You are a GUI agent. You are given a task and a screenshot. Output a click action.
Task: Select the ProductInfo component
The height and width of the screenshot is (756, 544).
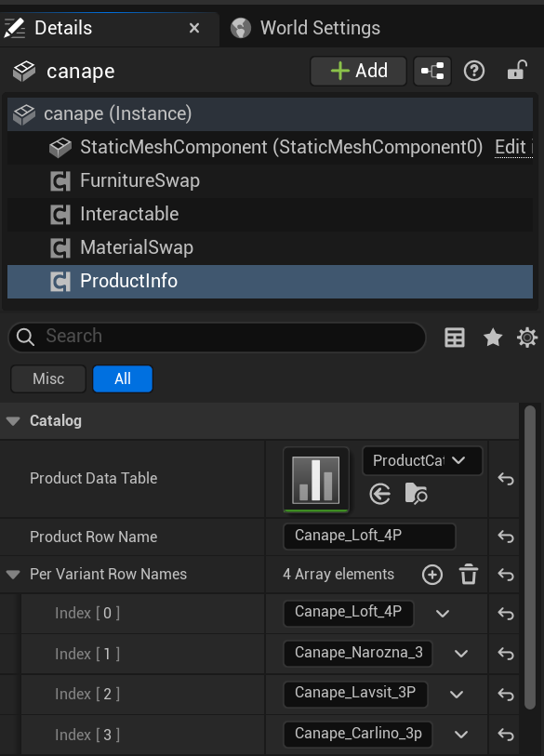270,281
